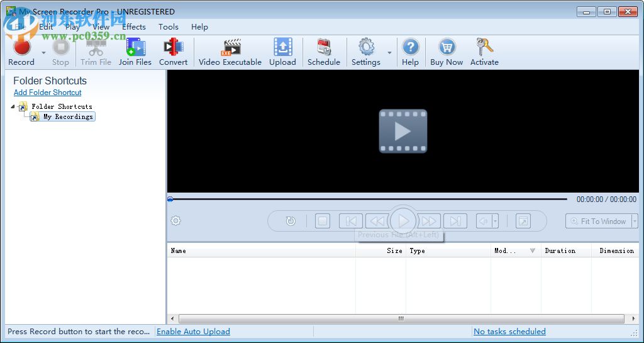
Task: Click the fast forward button
Action: point(429,221)
